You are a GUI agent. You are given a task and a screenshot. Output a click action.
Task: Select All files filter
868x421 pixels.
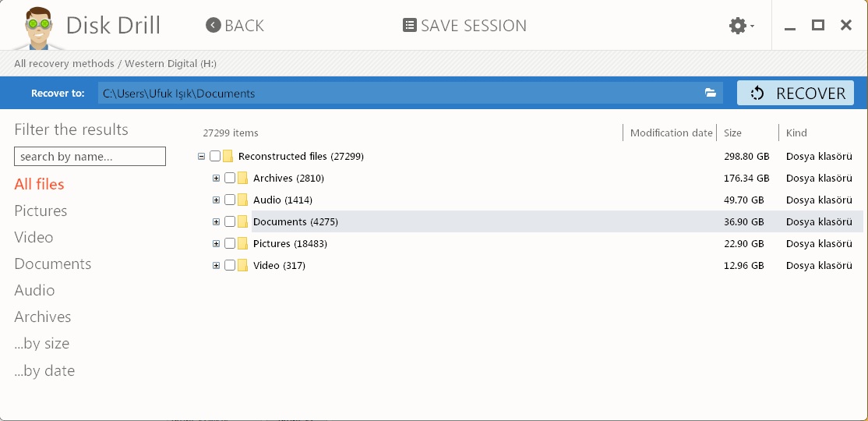click(x=39, y=184)
